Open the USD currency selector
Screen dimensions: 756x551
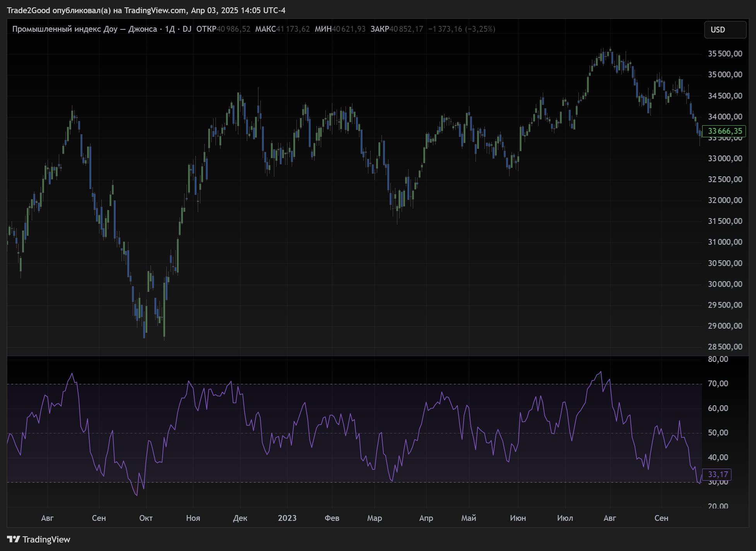tap(725, 30)
